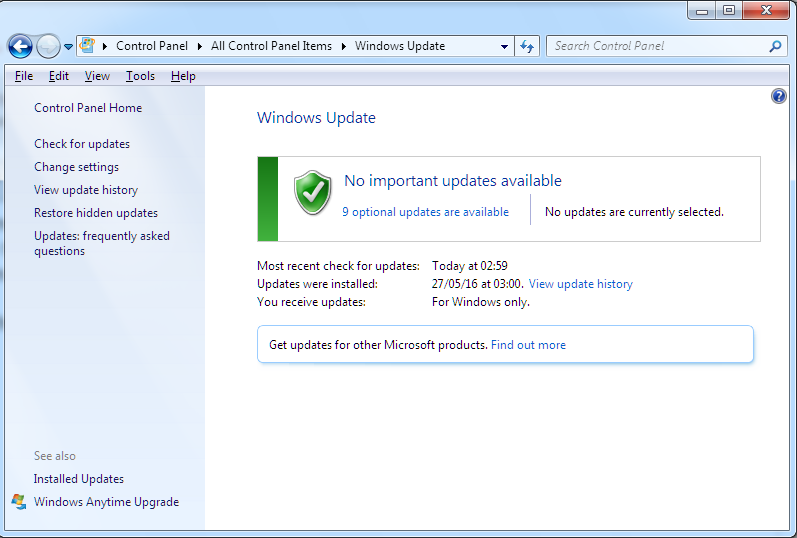Open Change settings in sidebar
The height and width of the screenshot is (538, 797).
[x=76, y=167]
